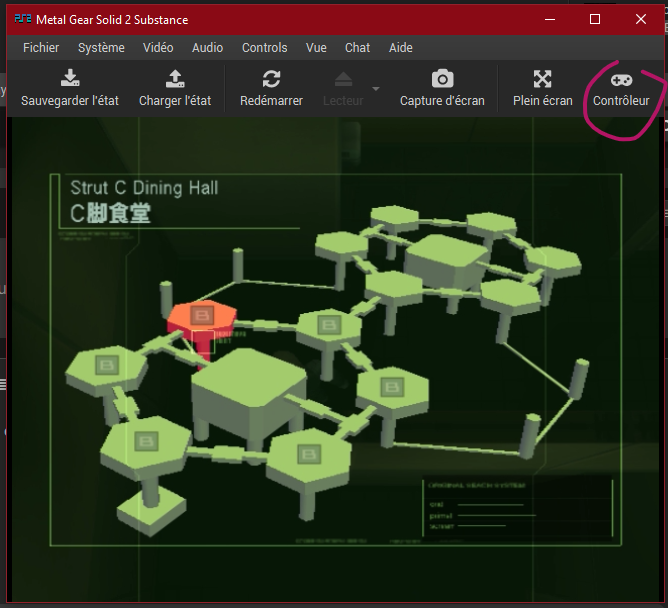Restart emulation with the Redémarrer icon
Viewport: 668px width, 608px height.
[x=271, y=79]
